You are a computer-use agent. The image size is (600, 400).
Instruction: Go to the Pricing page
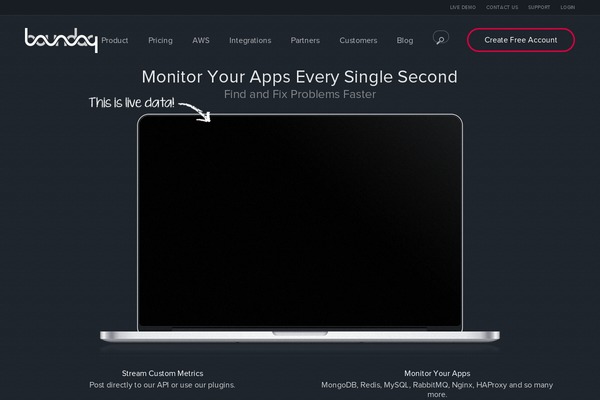click(x=160, y=40)
